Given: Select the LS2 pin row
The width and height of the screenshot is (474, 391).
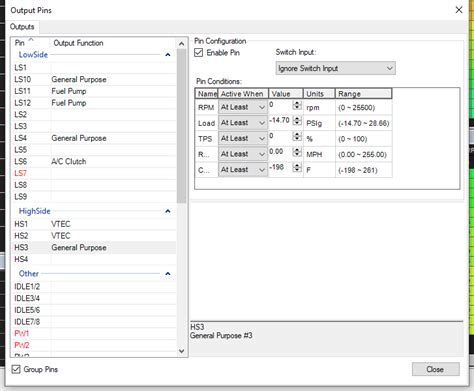Looking at the screenshot, I should [x=94, y=114].
